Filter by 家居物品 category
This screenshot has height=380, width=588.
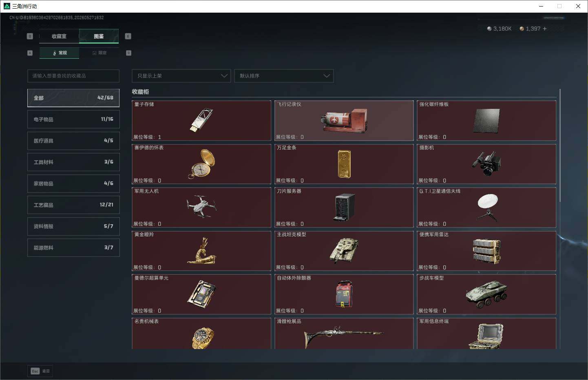pos(73,183)
